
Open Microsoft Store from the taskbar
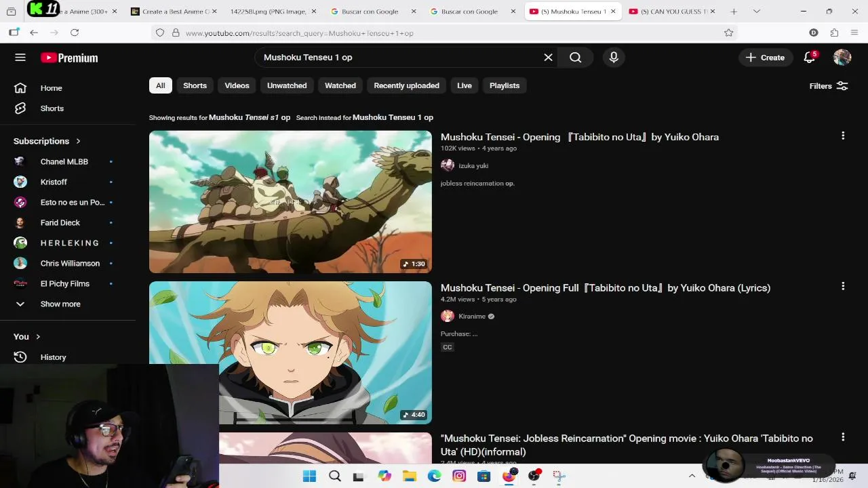point(484,476)
